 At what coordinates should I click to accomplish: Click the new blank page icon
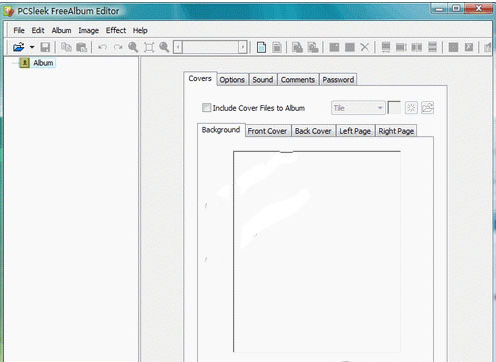point(261,47)
